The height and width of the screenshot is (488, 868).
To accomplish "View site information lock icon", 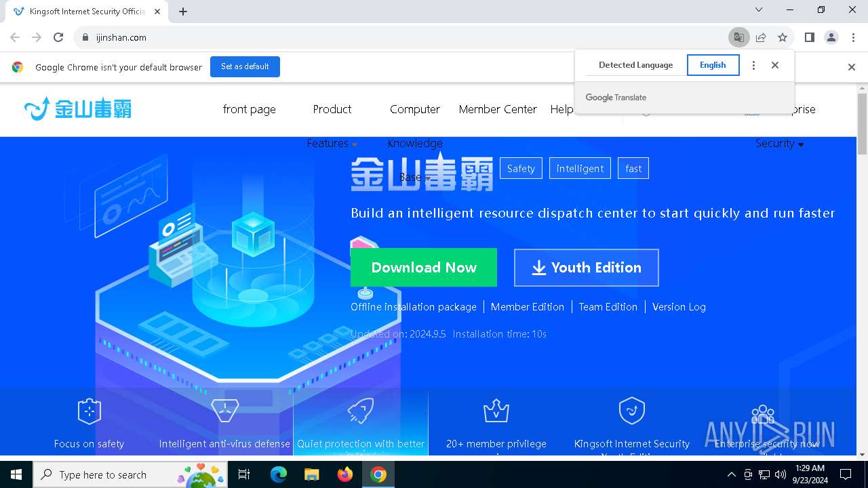I will tap(85, 37).
